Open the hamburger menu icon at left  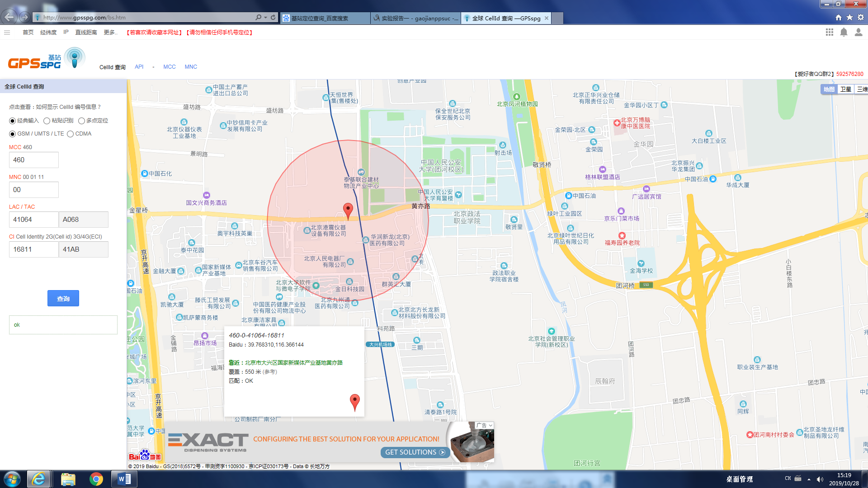click(7, 33)
